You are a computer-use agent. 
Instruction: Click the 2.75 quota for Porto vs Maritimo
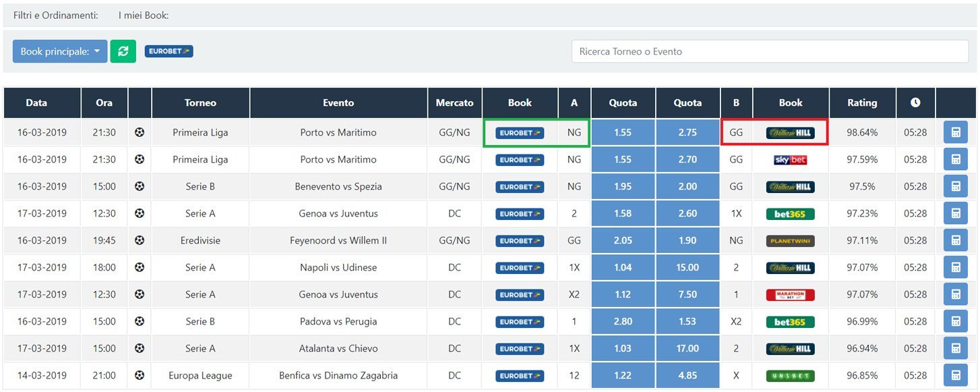(687, 133)
